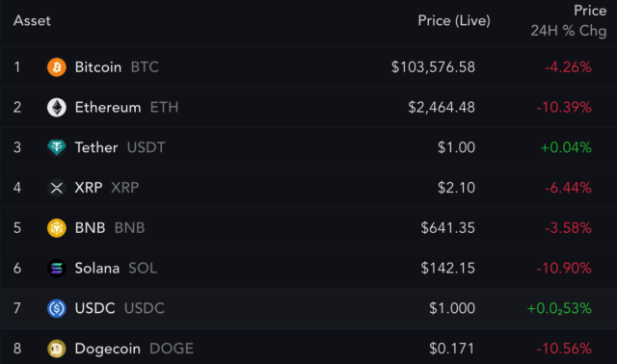Open the Bitcoin asset name link
617x364 pixels.
[x=98, y=67]
